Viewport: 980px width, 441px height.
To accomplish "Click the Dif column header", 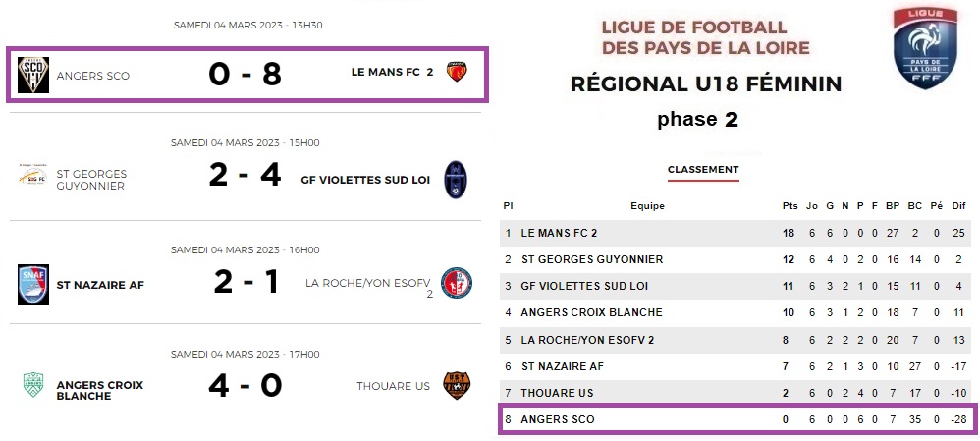I will click(x=958, y=206).
